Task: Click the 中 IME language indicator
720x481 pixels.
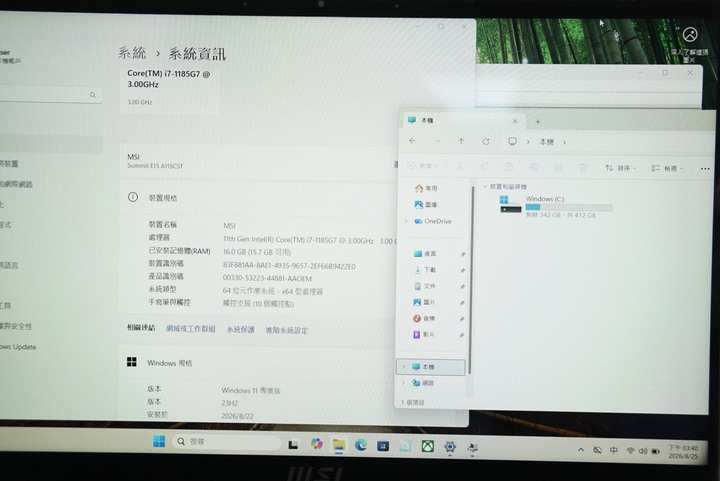Action: coord(614,450)
